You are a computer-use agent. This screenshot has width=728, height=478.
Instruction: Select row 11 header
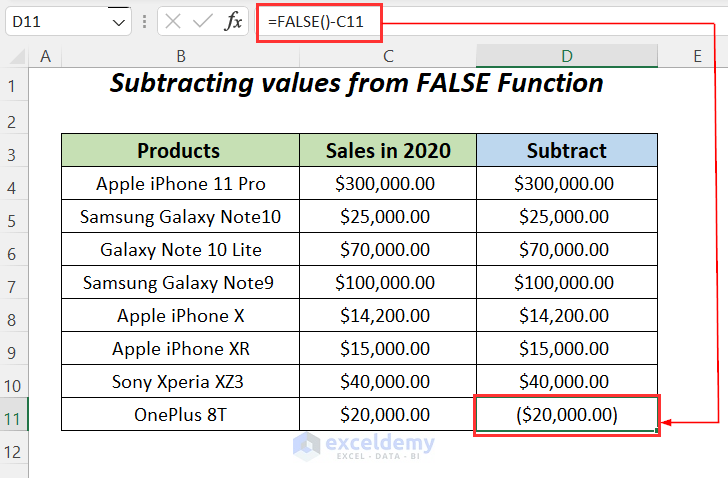tap(14, 414)
